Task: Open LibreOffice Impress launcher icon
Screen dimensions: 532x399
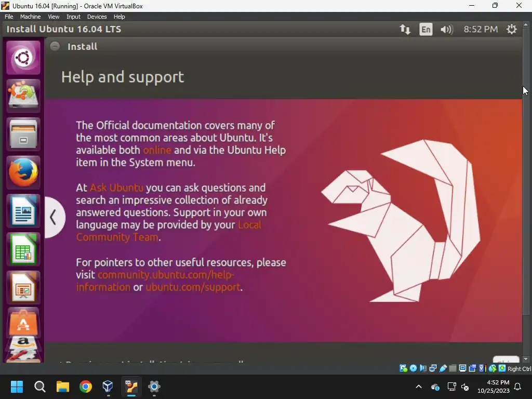Action: 23,288
